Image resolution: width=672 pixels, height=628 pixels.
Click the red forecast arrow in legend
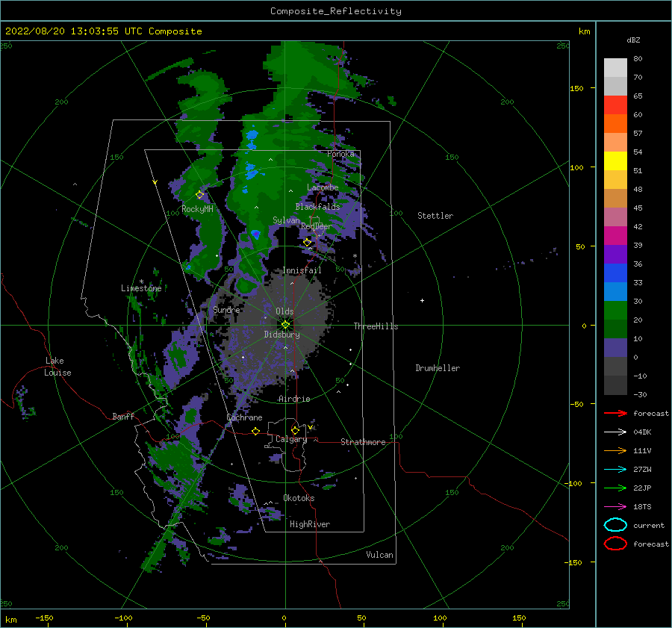click(x=615, y=413)
